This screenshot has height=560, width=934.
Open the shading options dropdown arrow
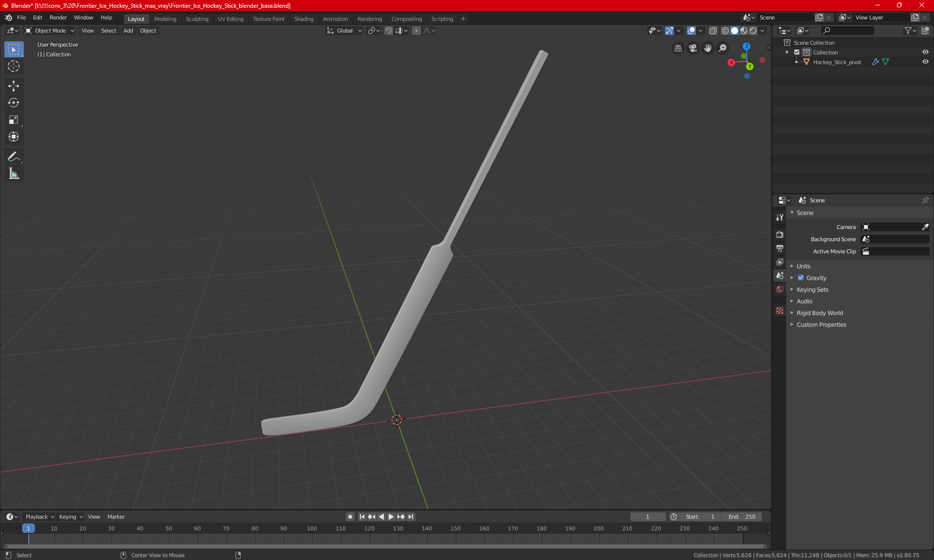coord(762,31)
